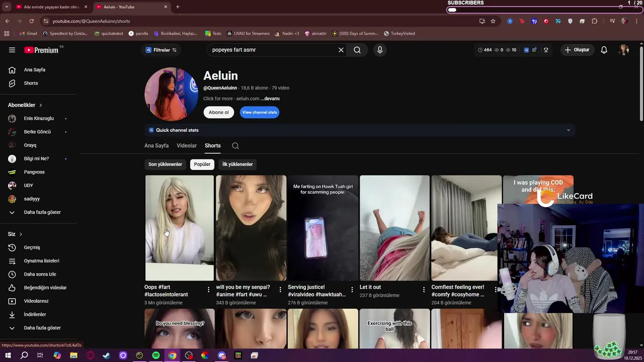Screen dimensions: 644x362
Task: Click 'View channel stats' button
Action: pos(260,112)
